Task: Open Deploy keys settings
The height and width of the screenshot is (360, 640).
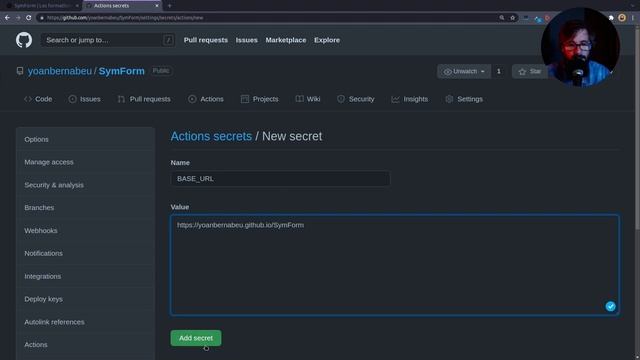Action: tap(85, 299)
